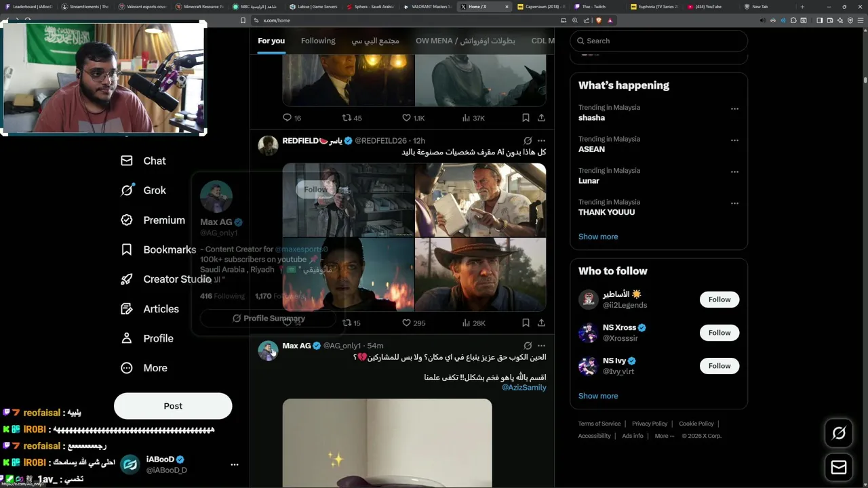Image resolution: width=868 pixels, height=488 pixels.
Task: Open the @AzizSamily mention link
Action: click(x=524, y=387)
